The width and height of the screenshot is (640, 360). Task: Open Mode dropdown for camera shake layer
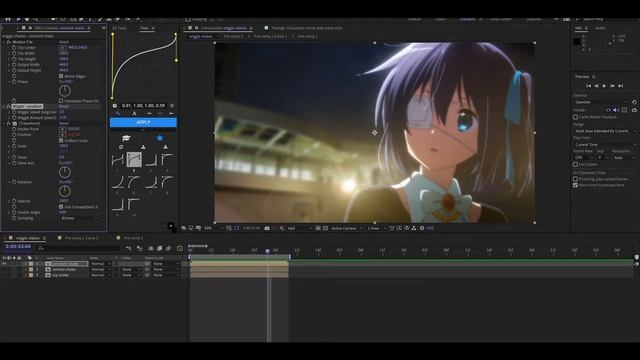tap(100, 269)
